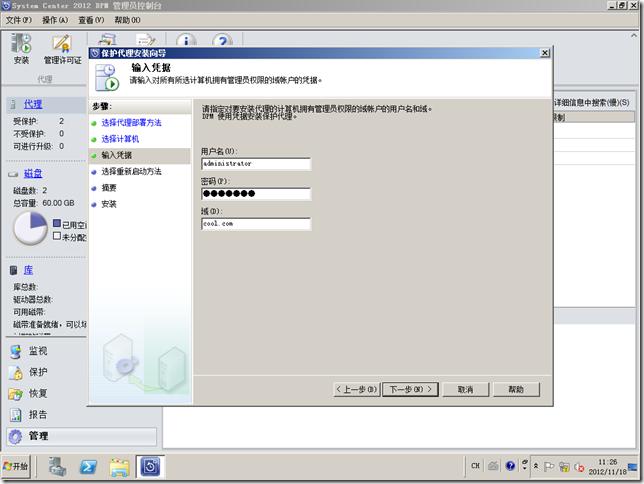Select wizard step 摘要
Image resolution: width=644 pixels, height=484 pixels.
(109, 188)
